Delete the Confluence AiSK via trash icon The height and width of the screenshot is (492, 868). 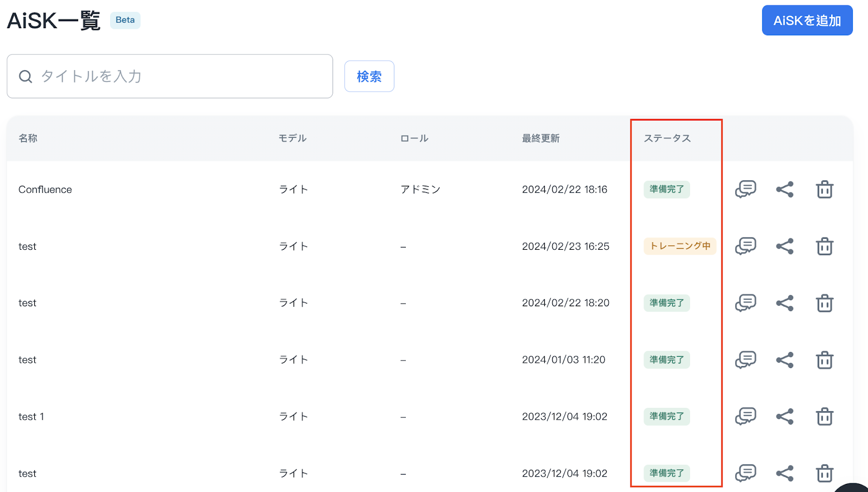(x=824, y=190)
